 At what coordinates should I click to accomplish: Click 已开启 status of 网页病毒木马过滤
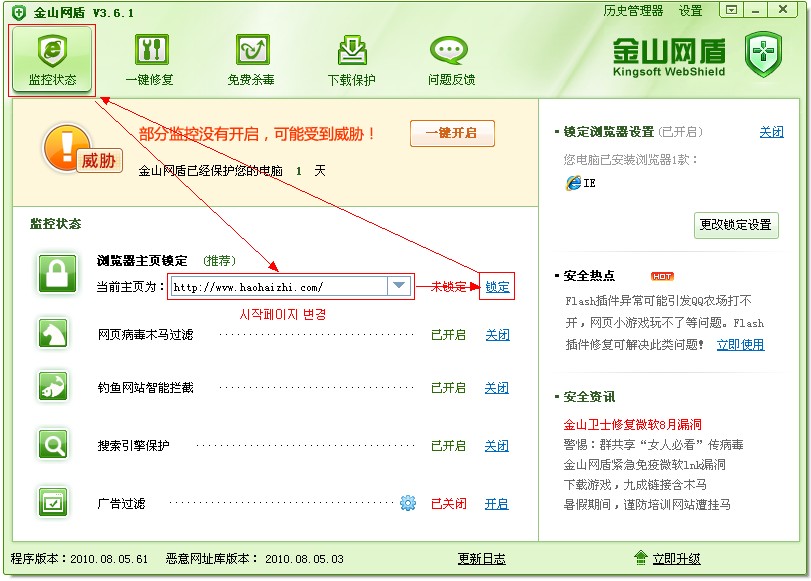coord(448,335)
